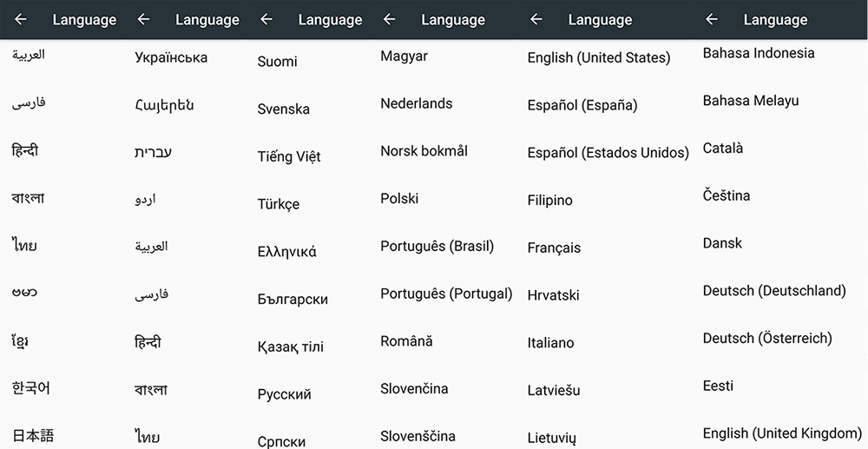Choose Deutsch (Deutschland) from the list
Screen dimensions: 868x449
[773, 291]
